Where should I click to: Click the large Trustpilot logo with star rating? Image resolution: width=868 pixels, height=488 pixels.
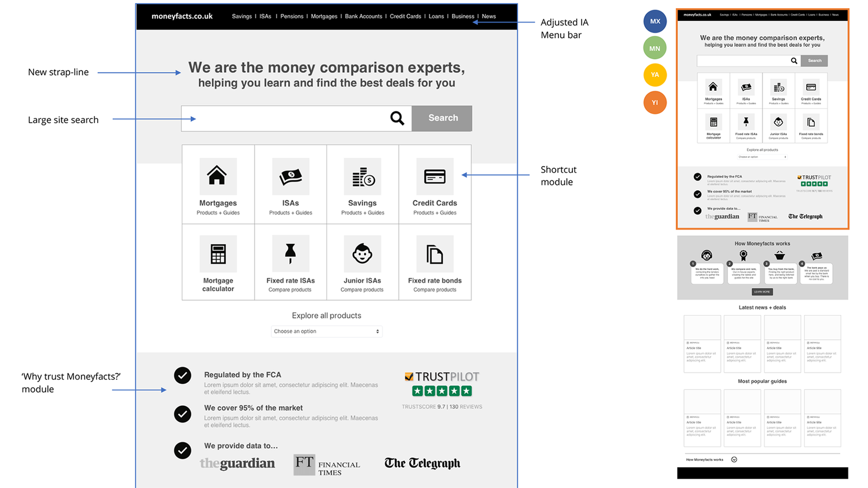click(442, 384)
